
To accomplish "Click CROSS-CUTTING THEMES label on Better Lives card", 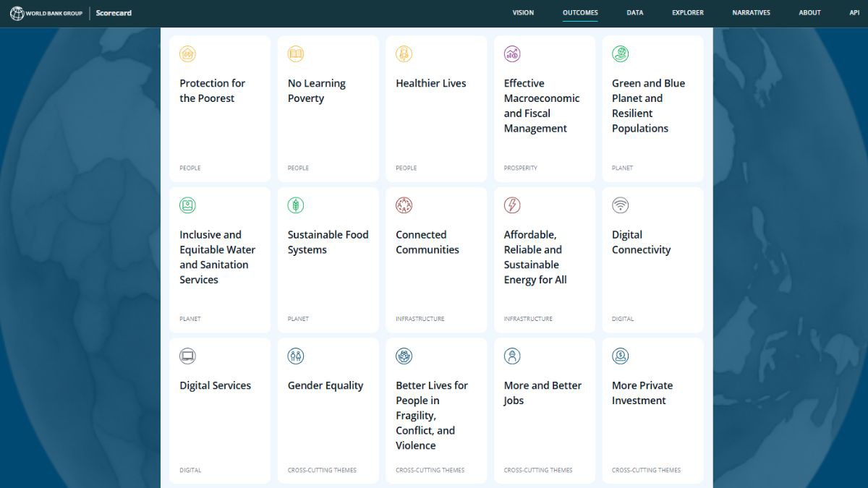I will tap(430, 470).
